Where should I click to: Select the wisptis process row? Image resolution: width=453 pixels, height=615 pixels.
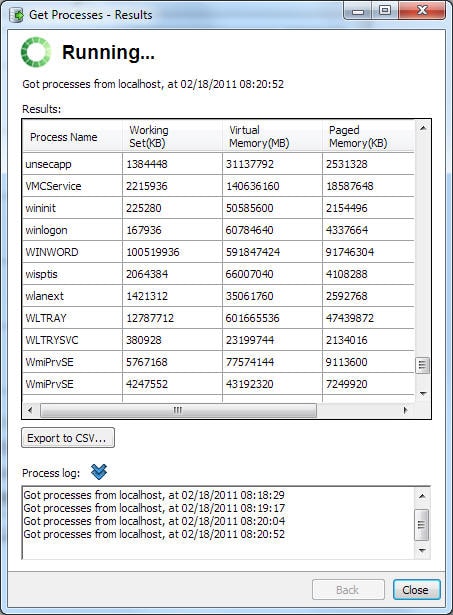[x=218, y=274]
